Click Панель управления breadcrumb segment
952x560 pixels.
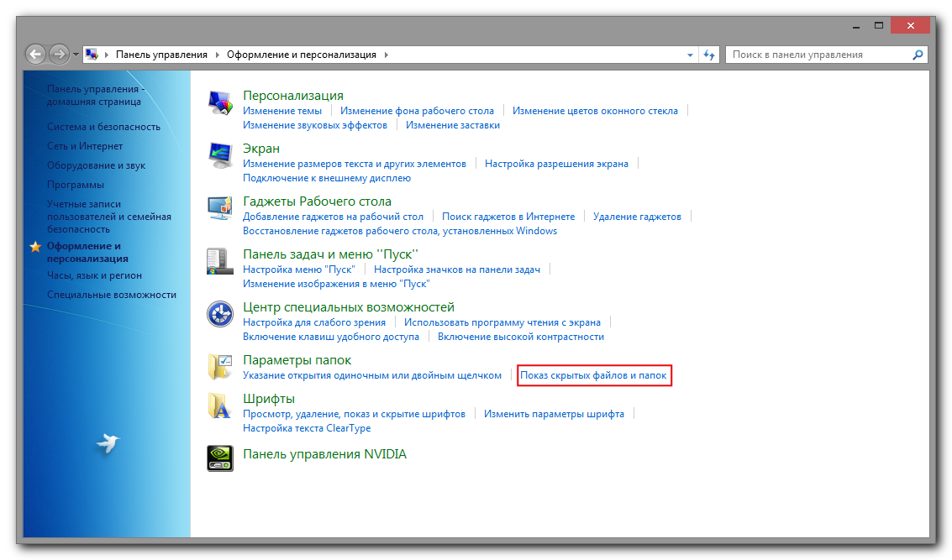[x=161, y=55]
